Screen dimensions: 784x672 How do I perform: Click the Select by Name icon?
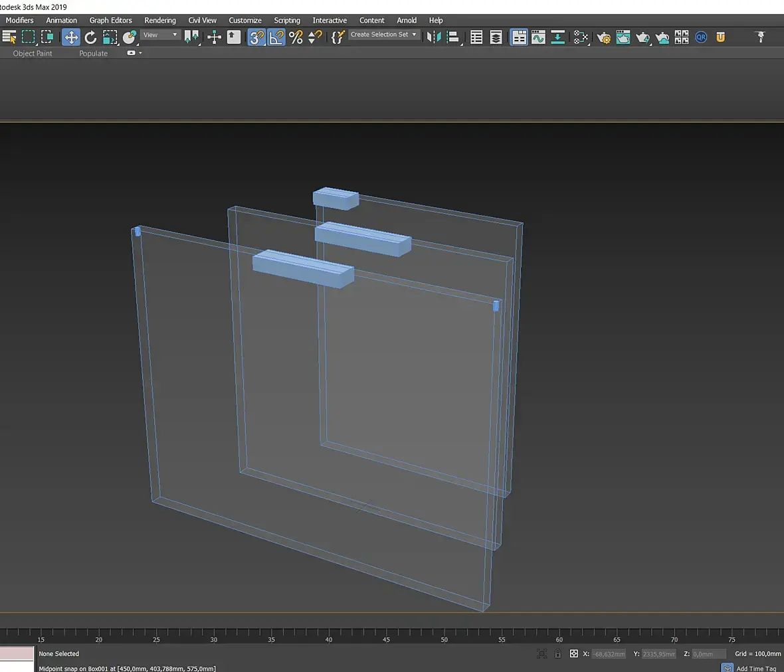coord(9,37)
